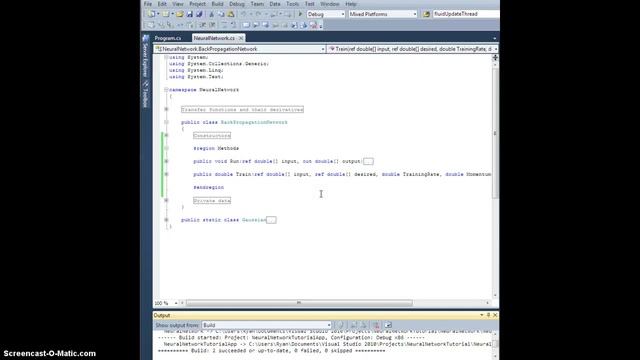Click the Paste toolbar icon

[x=231, y=14]
